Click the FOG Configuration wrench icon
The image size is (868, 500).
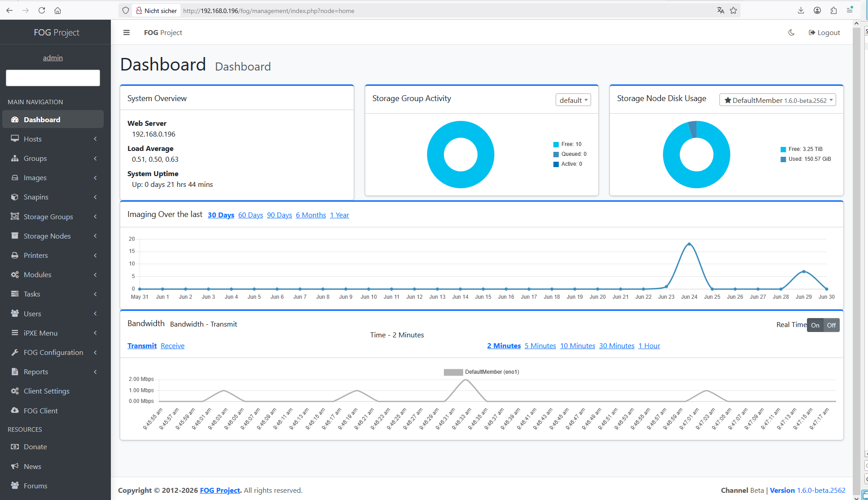coord(15,352)
